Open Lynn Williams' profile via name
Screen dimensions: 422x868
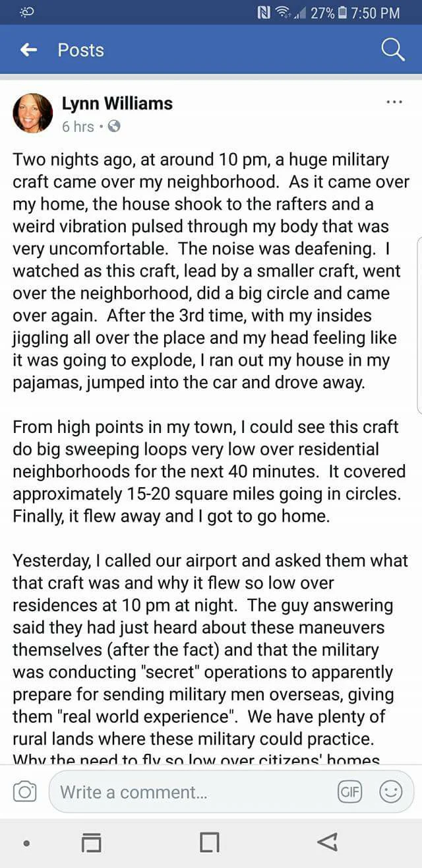[117, 104]
